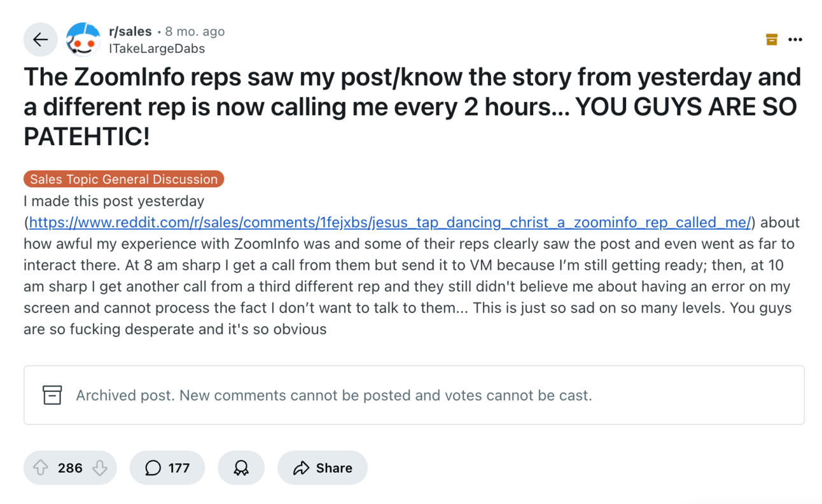Click the 8 mo. ago timestamp

click(195, 31)
